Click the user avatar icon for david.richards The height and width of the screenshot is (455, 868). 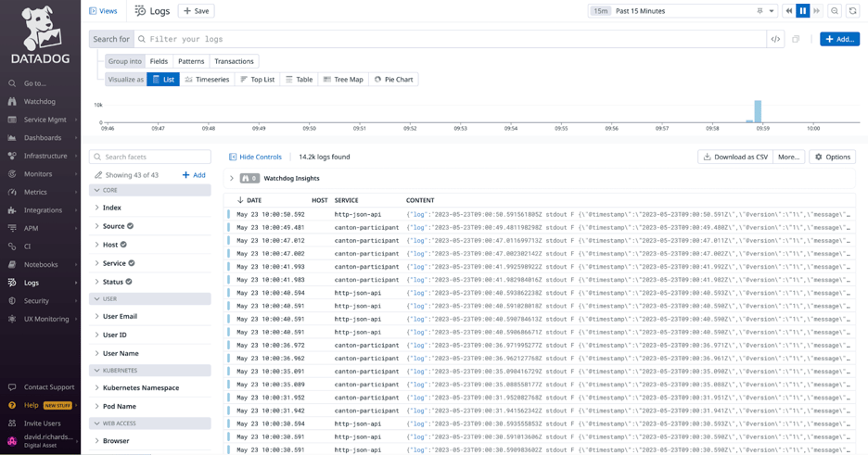(x=12, y=440)
